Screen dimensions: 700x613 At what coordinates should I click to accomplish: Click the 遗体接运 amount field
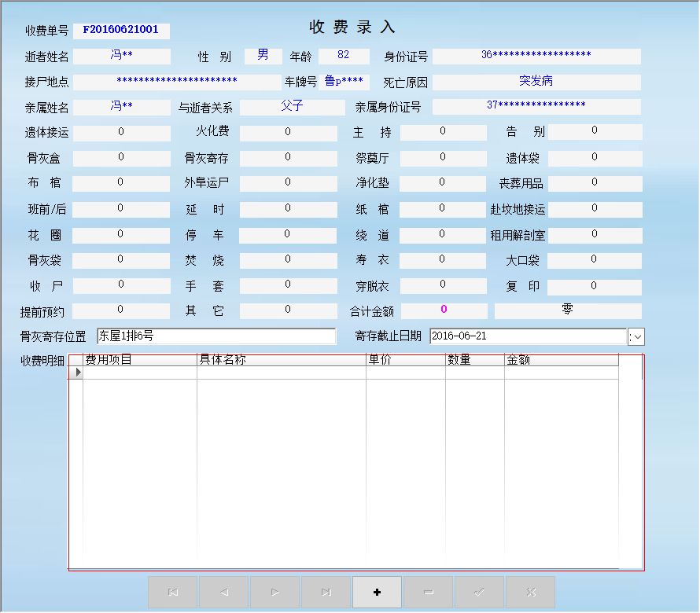point(121,133)
